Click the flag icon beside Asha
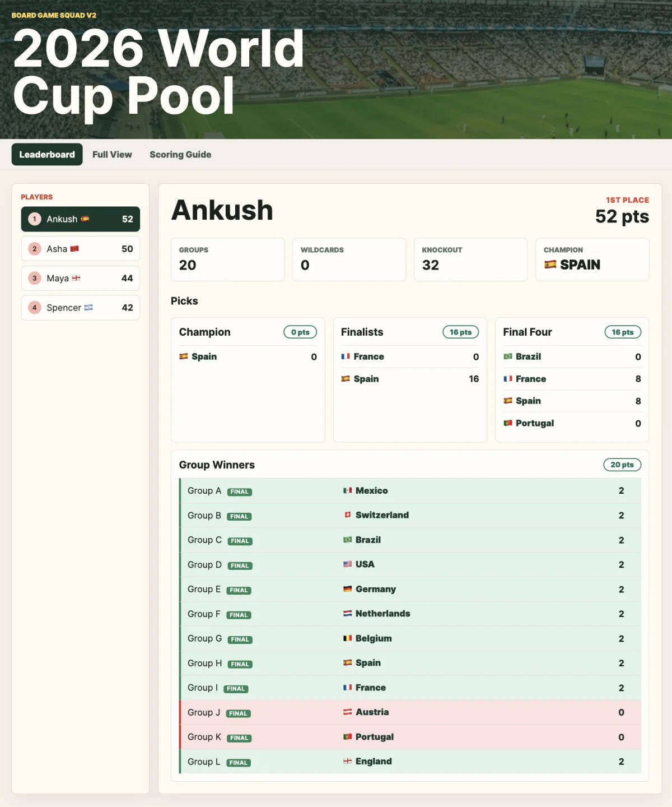 [x=74, y=249]
